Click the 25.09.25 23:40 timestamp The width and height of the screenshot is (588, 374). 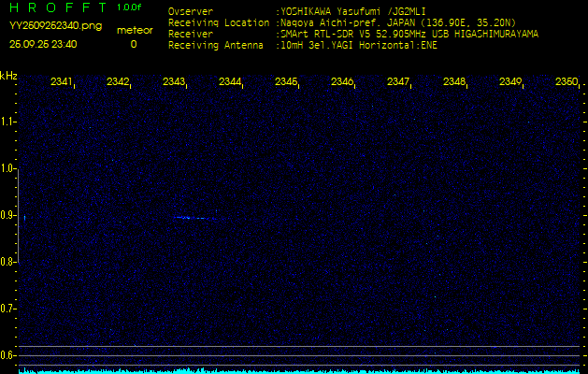43,44
